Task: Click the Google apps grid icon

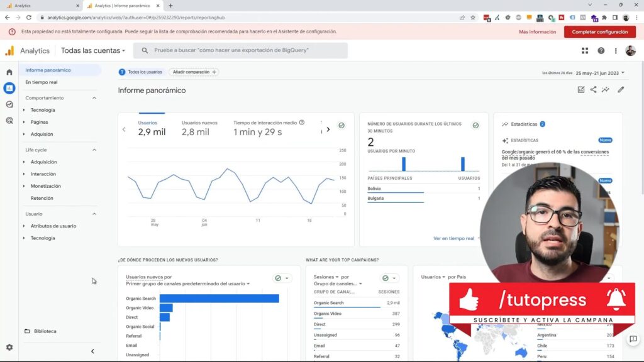Action: tap(585, 50)
